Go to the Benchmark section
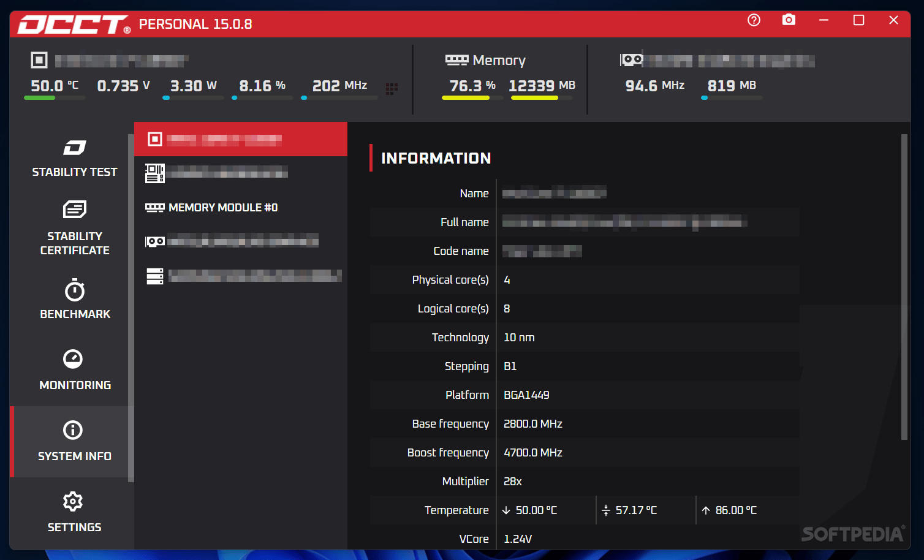The height and width of the screenshot is (560, 924). click(75, 300)
